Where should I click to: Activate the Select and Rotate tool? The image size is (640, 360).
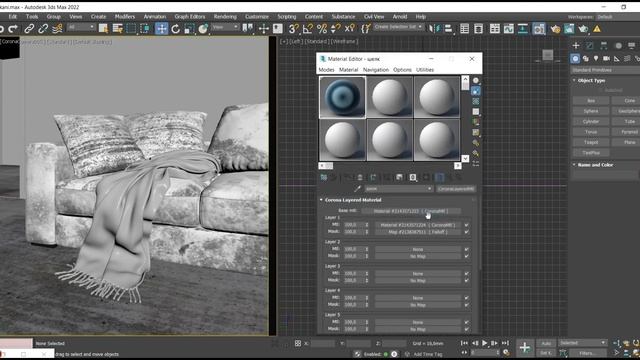[176, 29]
